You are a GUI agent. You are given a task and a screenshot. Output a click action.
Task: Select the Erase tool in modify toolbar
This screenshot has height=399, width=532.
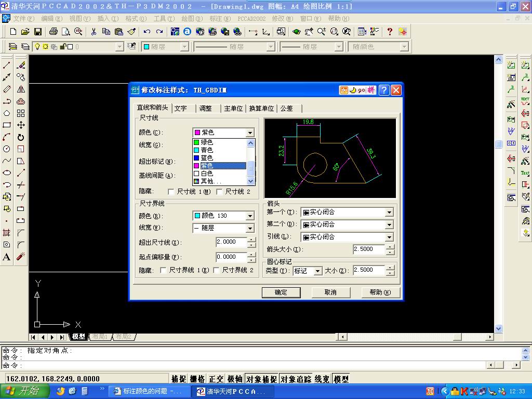(21, 65)
